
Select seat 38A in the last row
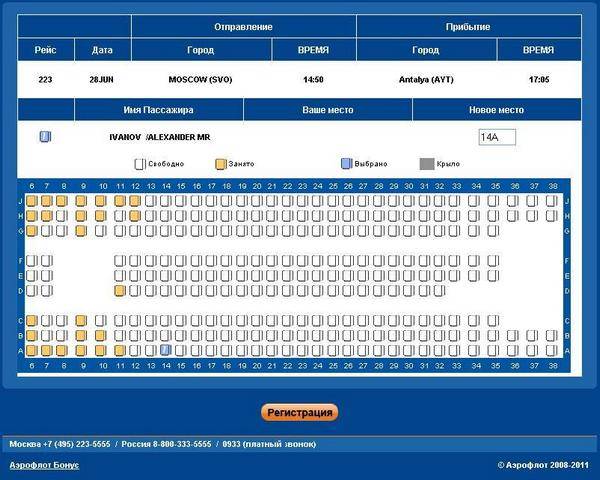(551, 350)
